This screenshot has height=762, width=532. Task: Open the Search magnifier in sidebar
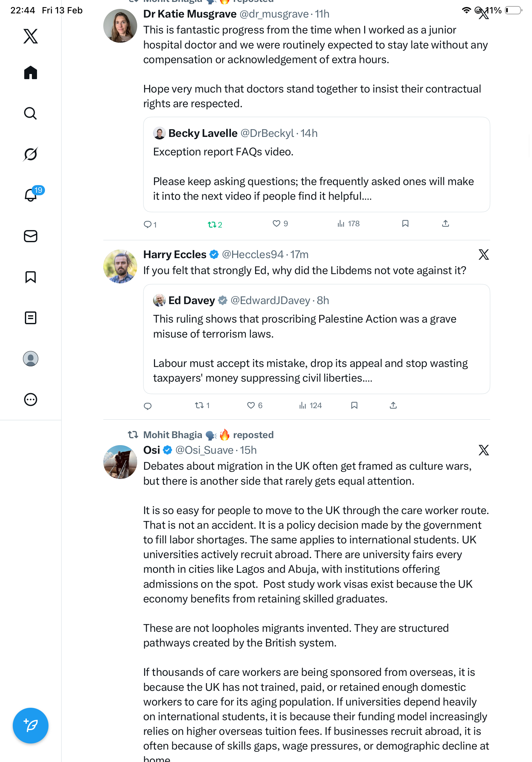(31, 114)
